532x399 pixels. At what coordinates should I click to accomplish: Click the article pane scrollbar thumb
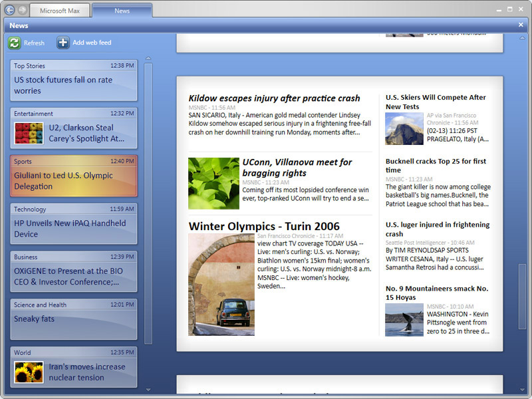click(x=522, y=297)
